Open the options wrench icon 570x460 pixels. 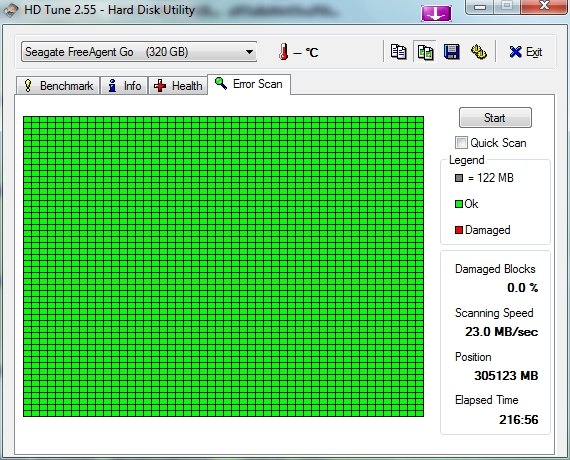point(479,52)
